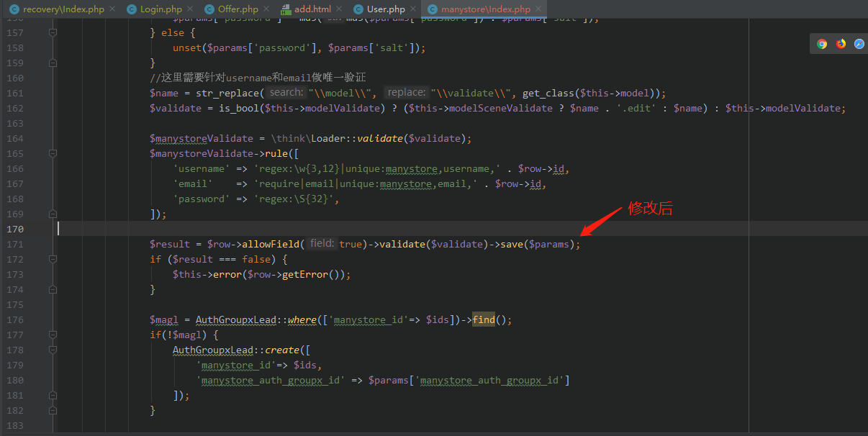Collapse the else block at line 157
868x436 pixels.
[53, 33]
